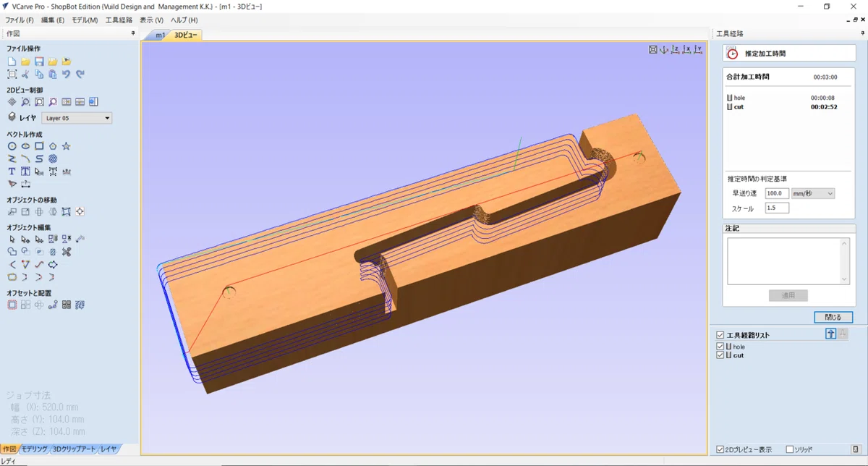This screenshot has width=868, height=466.
Task: Select the Draw Rectangle tool
Action: pyautogui.click(x=39, y=146)
